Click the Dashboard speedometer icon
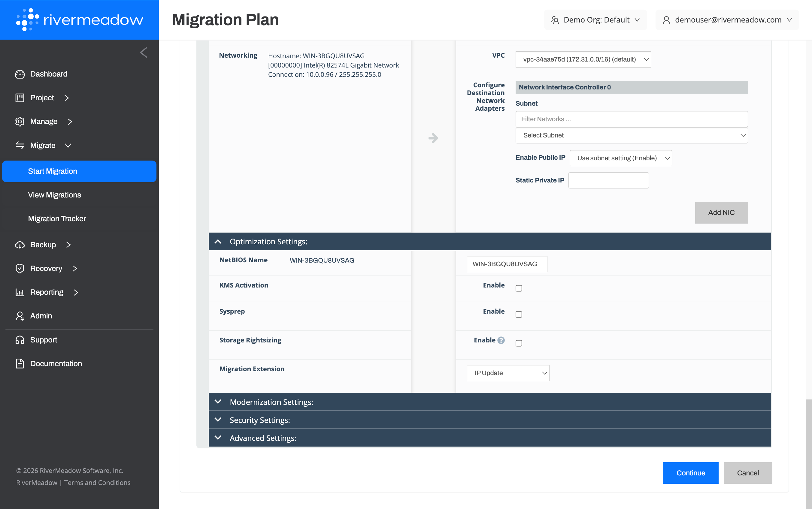The height and width of the screenshot is (509, 812). click(20, 74)
